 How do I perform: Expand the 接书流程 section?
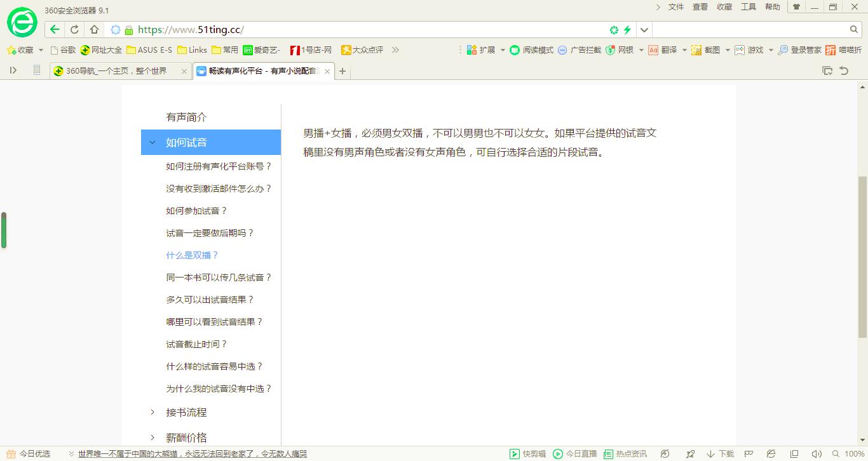tap(186, 412)
